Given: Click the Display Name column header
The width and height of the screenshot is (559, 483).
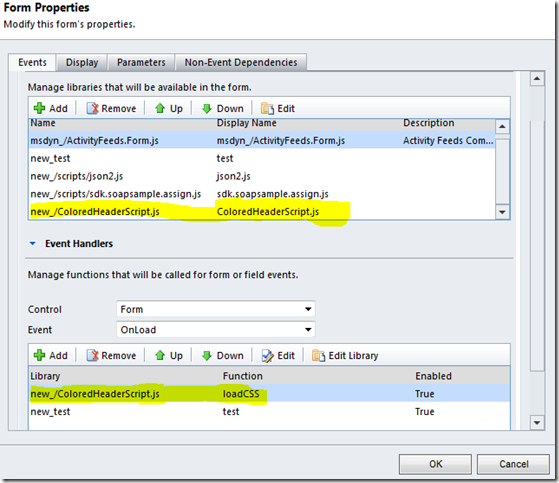Looking at the screenshot, I should pos(246,123).
